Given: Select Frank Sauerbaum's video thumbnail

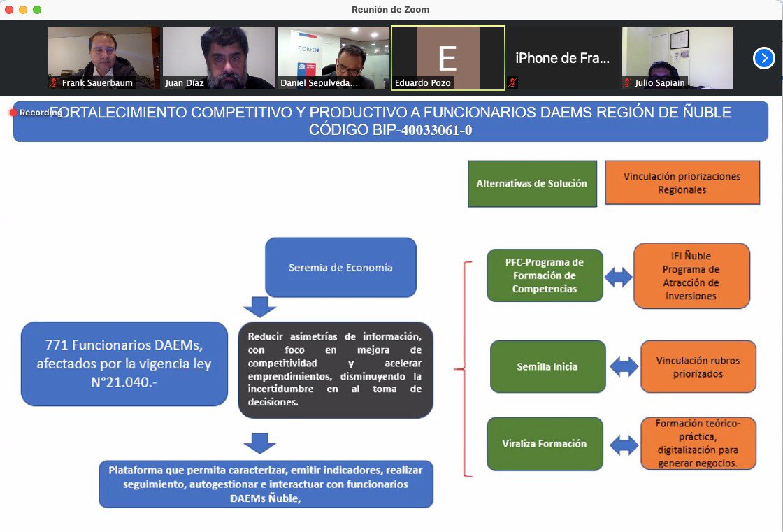Looking at the screenshot, I should (x=104, y=58).
